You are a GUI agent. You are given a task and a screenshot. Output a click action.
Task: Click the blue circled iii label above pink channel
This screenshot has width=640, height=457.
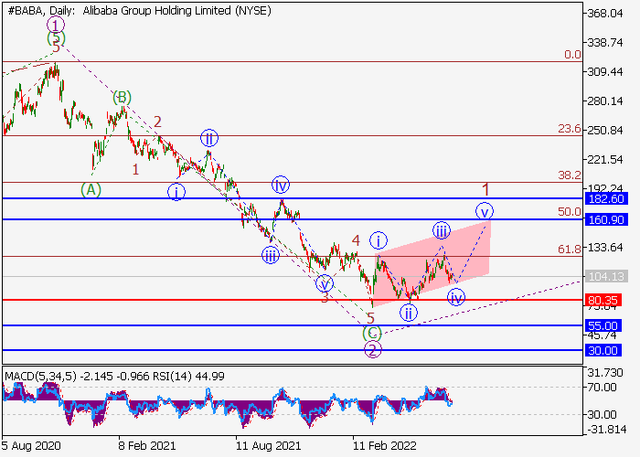click(442, 231)
